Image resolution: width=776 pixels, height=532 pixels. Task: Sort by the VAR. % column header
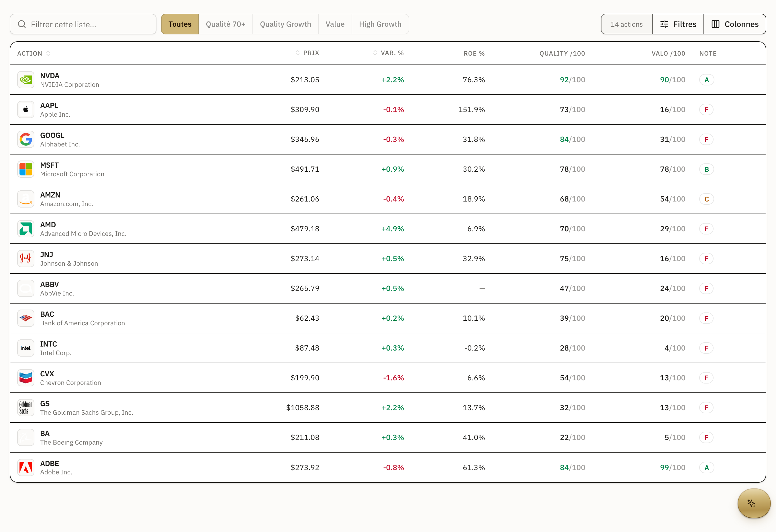pyautogui.click(x=388, y=53)
